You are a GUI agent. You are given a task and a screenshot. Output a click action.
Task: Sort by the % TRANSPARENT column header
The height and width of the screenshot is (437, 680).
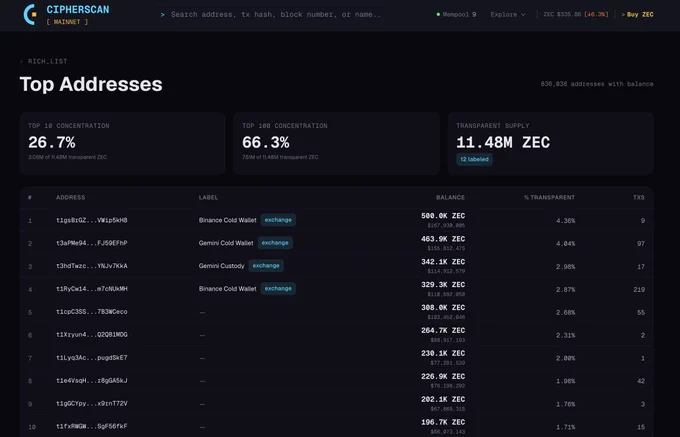point(549,197)
